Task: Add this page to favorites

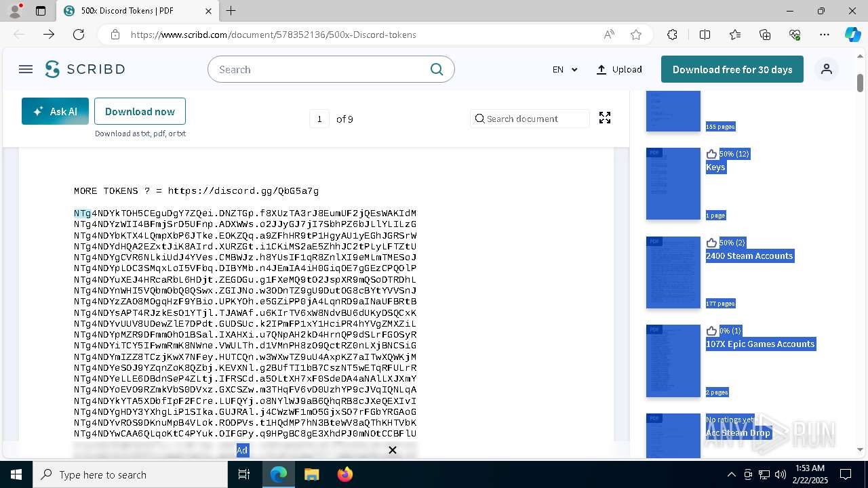Action: tap(636, 35)
